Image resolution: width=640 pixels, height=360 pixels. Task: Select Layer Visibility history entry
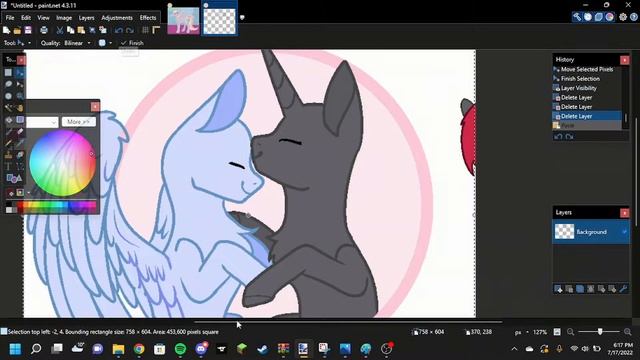pyautogui.click(x=578, y=88)
